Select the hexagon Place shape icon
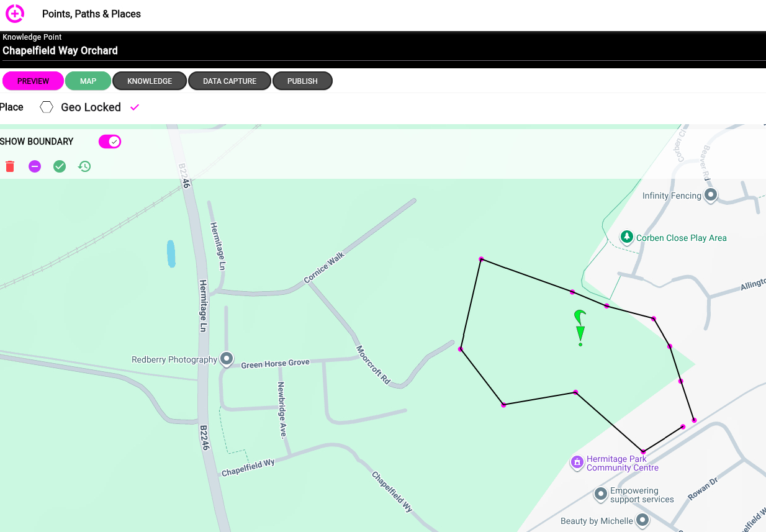 tap(47, 107)
